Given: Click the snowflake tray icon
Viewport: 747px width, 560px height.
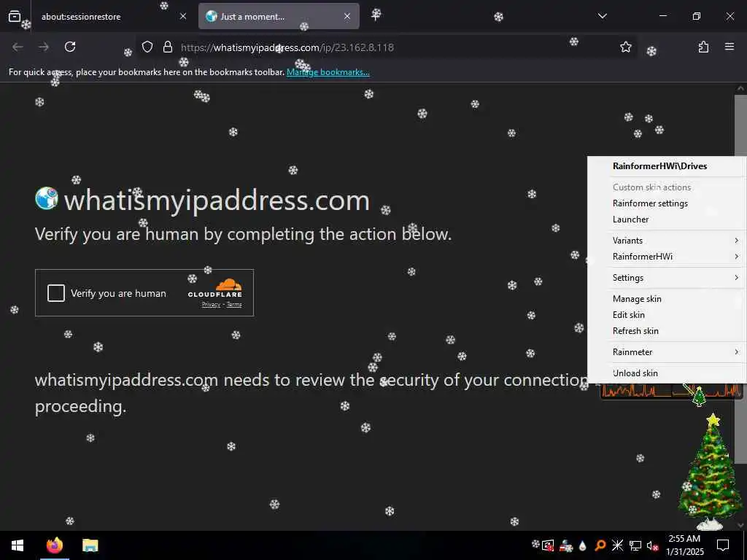Looking at the screenshot, I should click(535, 544).
